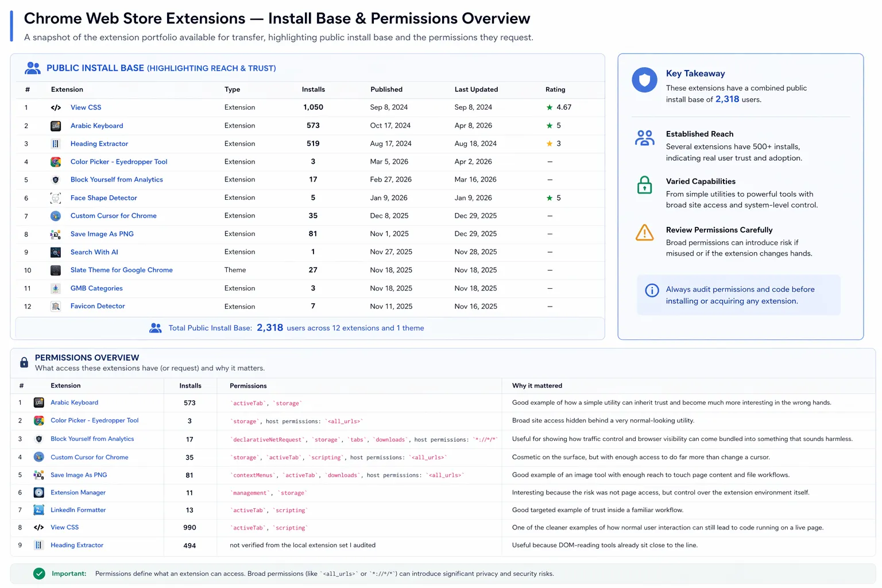Click the padlock icon beside Varied Capabilities
The height and width of the screenshot is (588, 882).
click(645, 185)
